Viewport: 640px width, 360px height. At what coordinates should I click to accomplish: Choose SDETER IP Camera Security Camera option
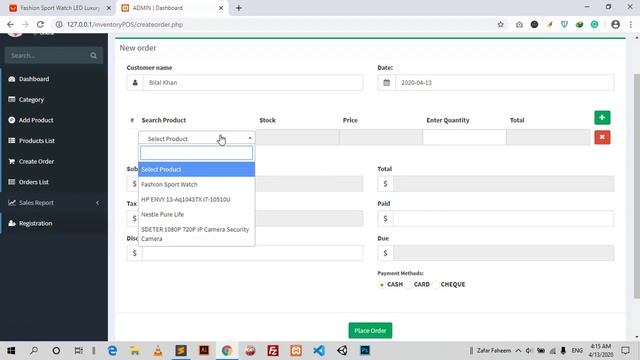point(197,234)
